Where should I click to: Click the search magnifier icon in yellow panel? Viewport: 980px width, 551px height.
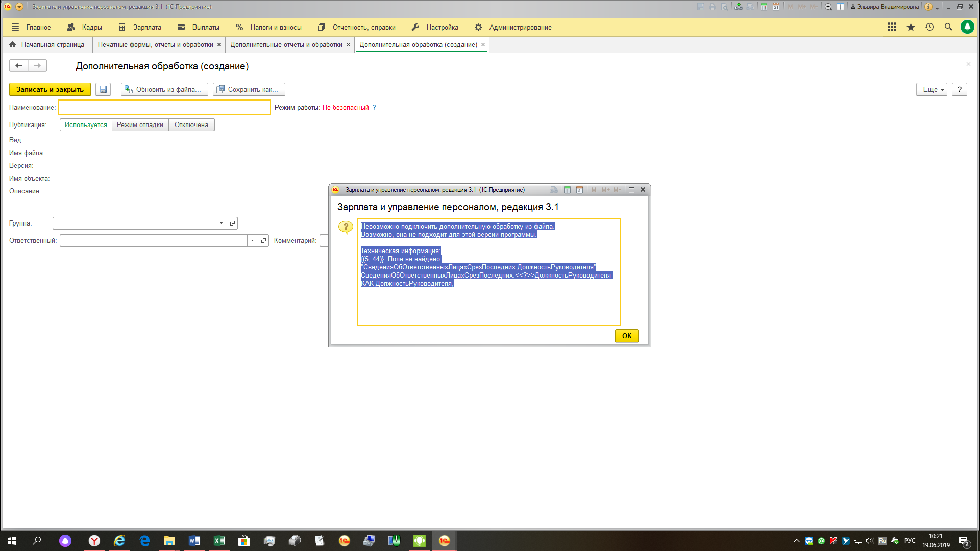[x=948, y=27]
